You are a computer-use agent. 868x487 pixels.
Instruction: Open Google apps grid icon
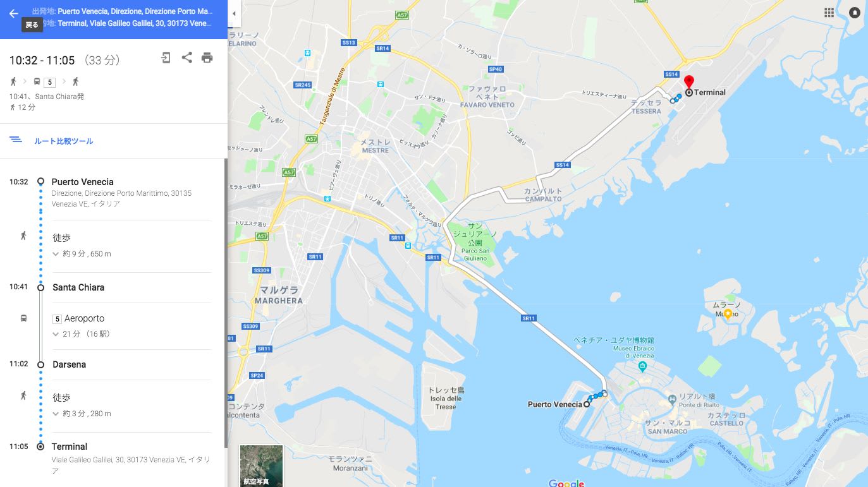coord(829,13)
